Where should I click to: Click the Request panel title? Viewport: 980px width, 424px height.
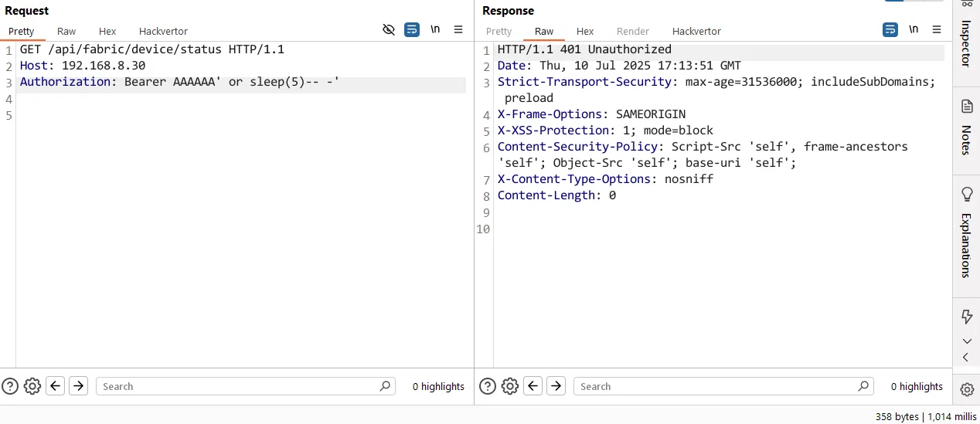coord(27,11)
